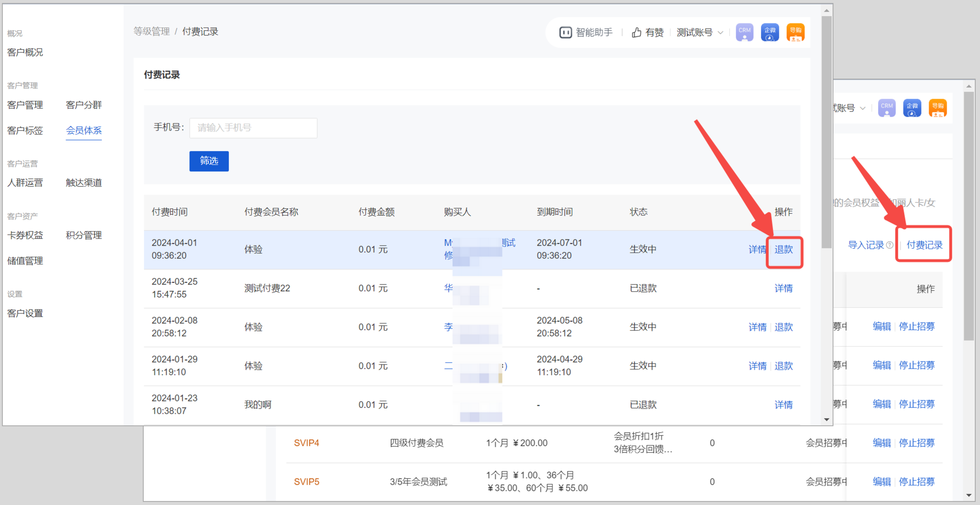
Task: Click 编辑 for SVIP5 row
Action: pos(882,482)
